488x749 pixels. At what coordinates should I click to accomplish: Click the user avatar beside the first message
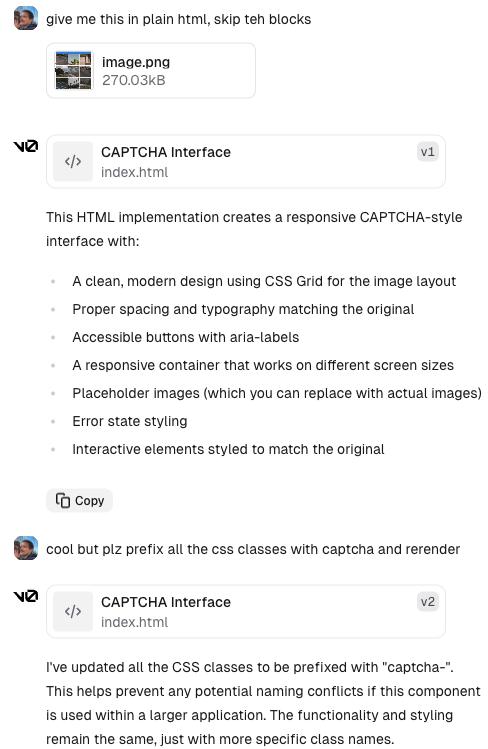pyautogui.click(x=26, y=19)
